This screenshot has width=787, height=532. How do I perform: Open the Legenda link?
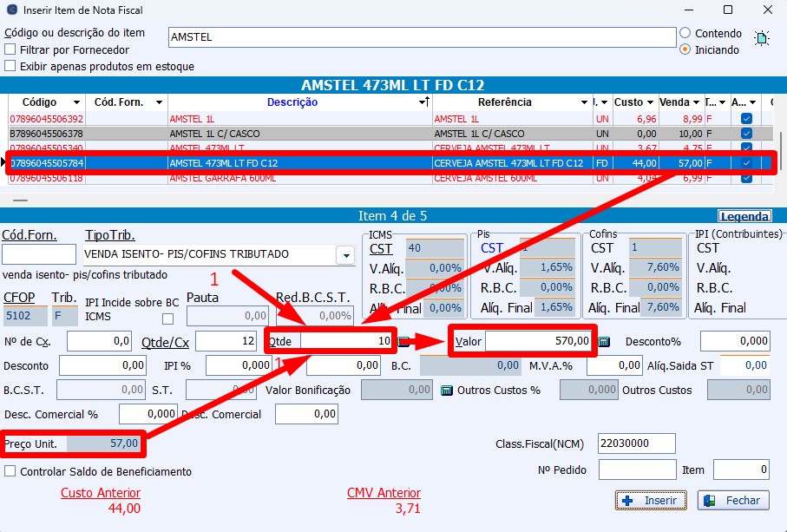point(744,217)
